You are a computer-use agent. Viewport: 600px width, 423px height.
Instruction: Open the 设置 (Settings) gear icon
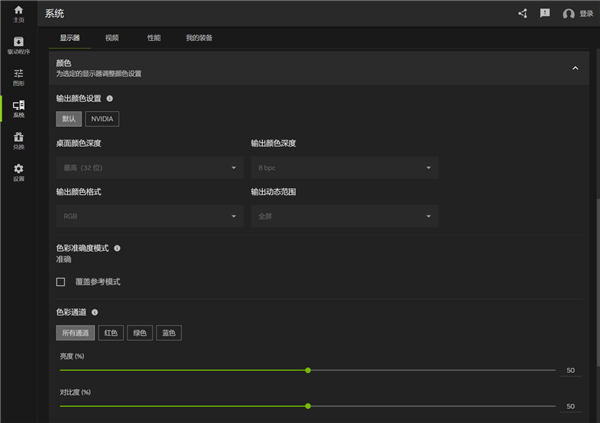coord(18,171)
